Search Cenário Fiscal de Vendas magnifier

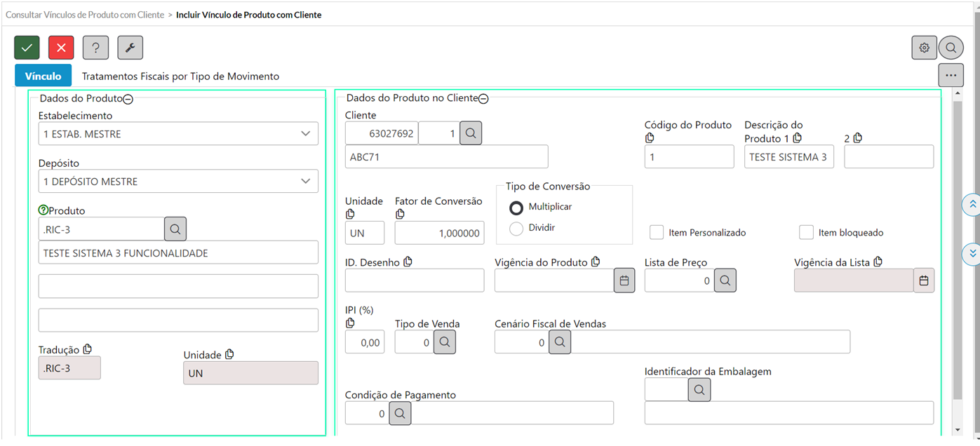pos(559,342)
